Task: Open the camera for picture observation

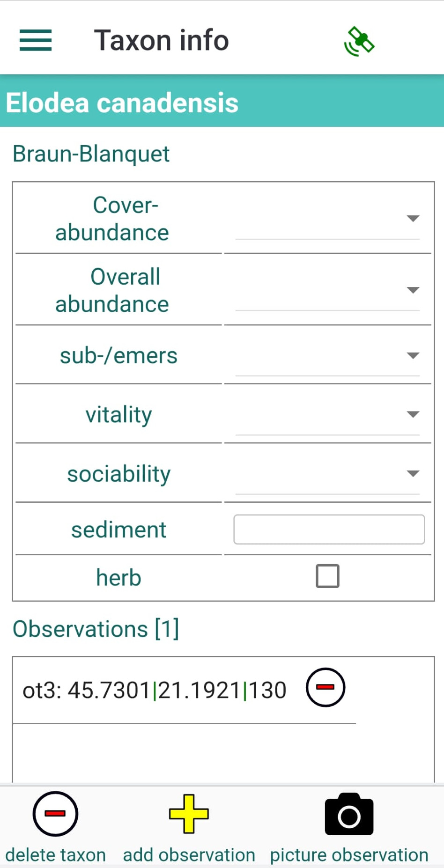Action: click(x=349, y=815)
